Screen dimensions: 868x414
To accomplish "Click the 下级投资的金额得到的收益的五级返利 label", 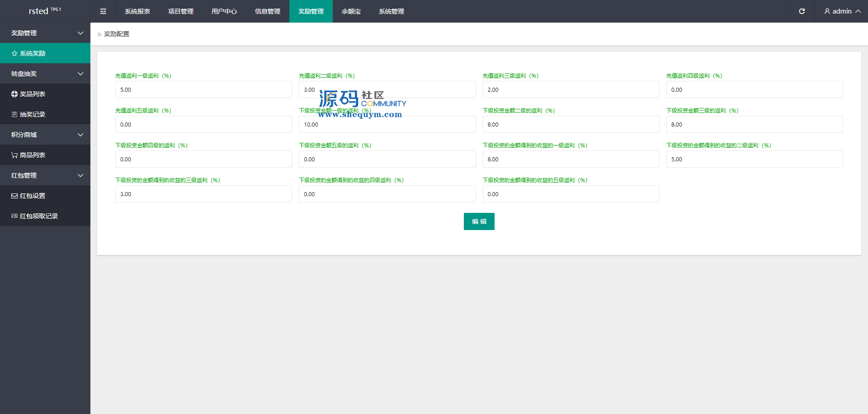I will click(535, 180).
